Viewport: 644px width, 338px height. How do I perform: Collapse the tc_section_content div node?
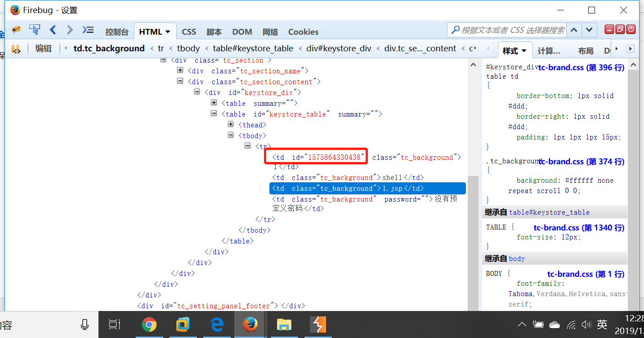180,81
